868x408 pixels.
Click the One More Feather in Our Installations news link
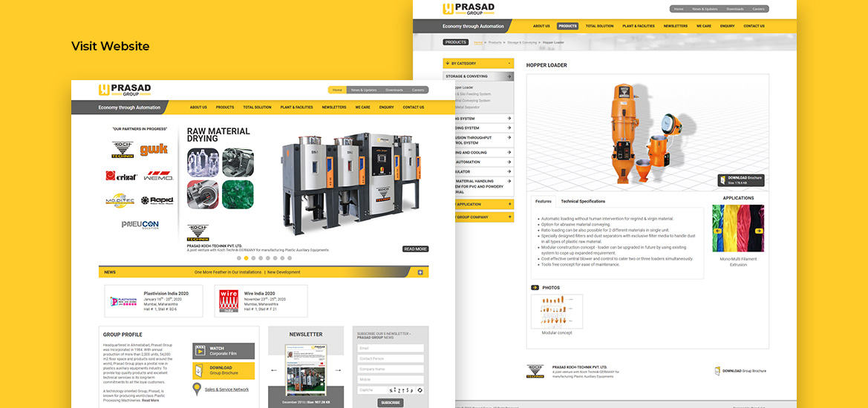click(228, 272)
